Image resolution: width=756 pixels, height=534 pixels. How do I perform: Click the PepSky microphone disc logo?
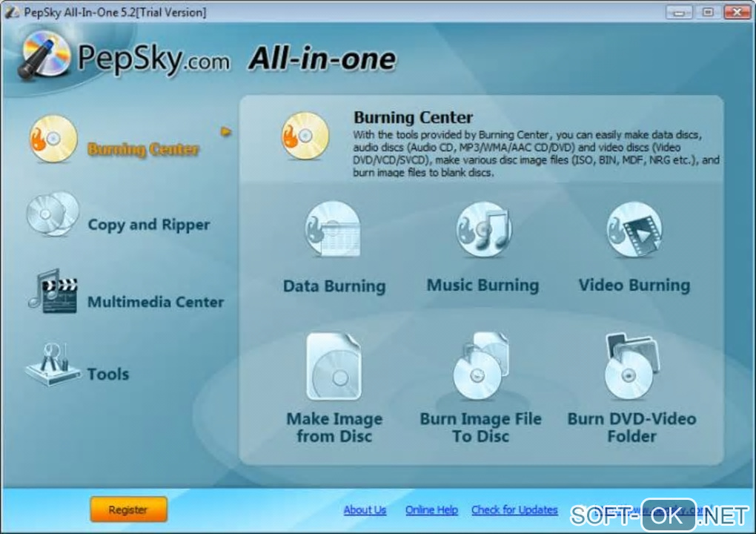coord(44,56)
